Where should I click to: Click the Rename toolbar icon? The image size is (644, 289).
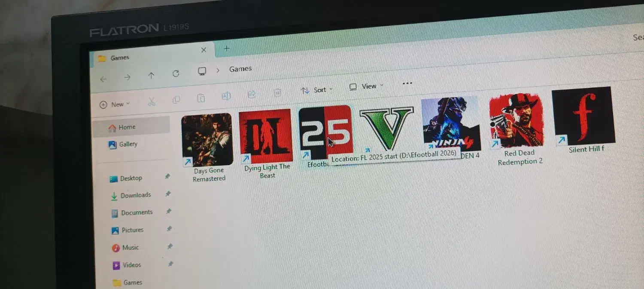click(x=226, y=96)
